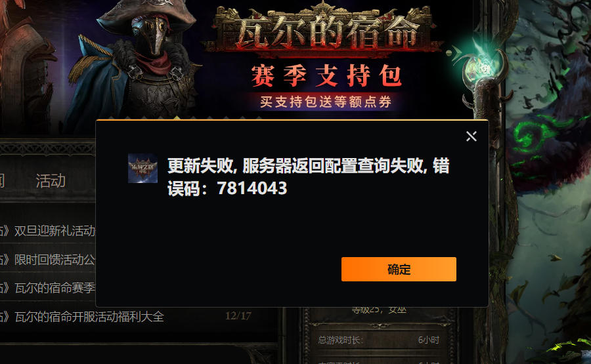Open the partially visible news tab left of 活动
The image size is (591, 364).
coord(2,181)
